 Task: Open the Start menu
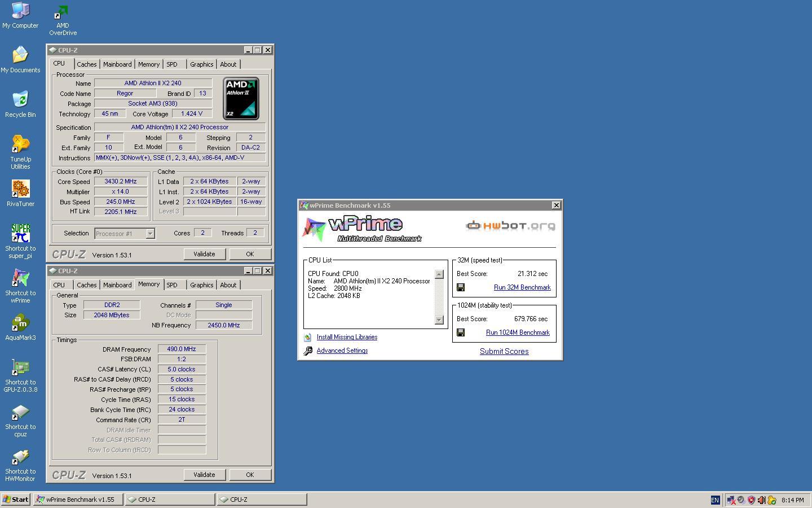click(x=16, y=500)
